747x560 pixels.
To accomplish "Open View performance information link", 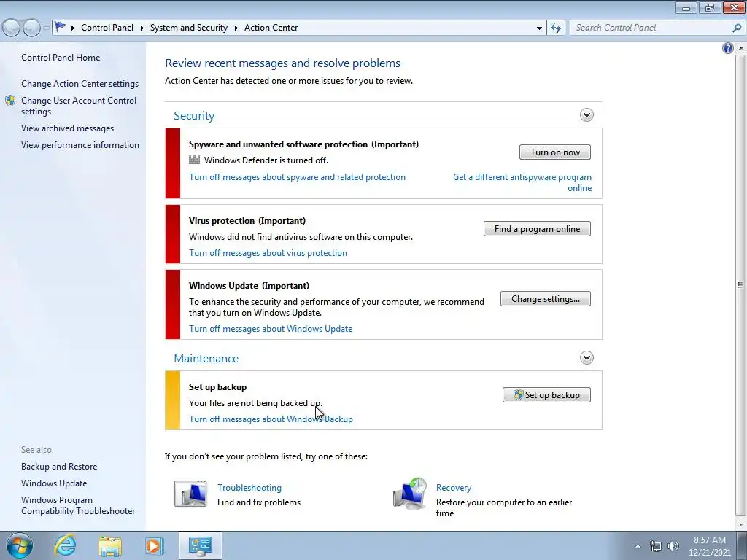I will [80, 145].
